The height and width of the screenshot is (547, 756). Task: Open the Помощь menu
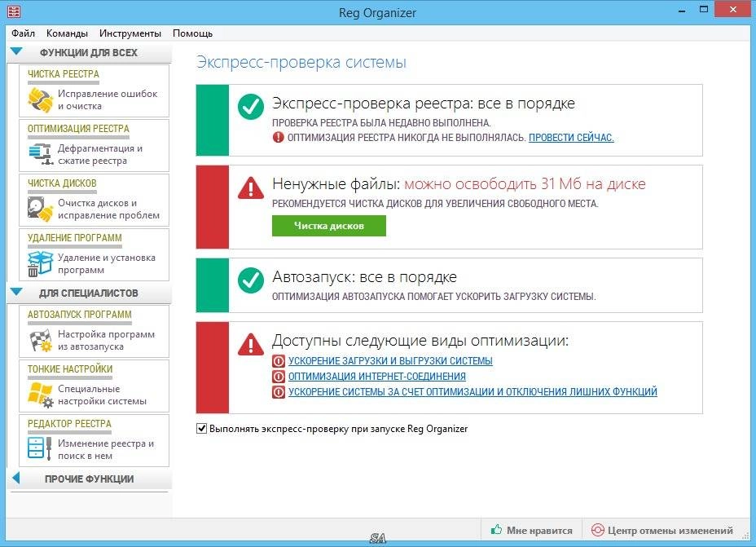point(192,33)
